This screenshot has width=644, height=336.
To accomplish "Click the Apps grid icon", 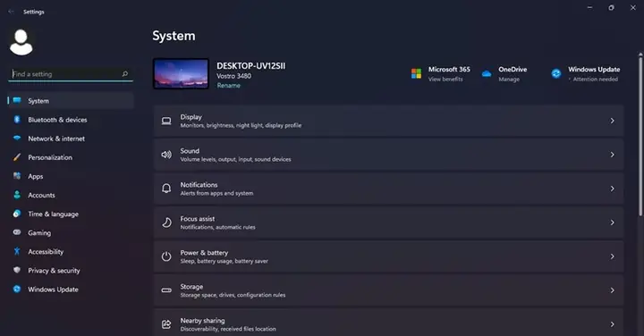I will [x=17, y=176].
